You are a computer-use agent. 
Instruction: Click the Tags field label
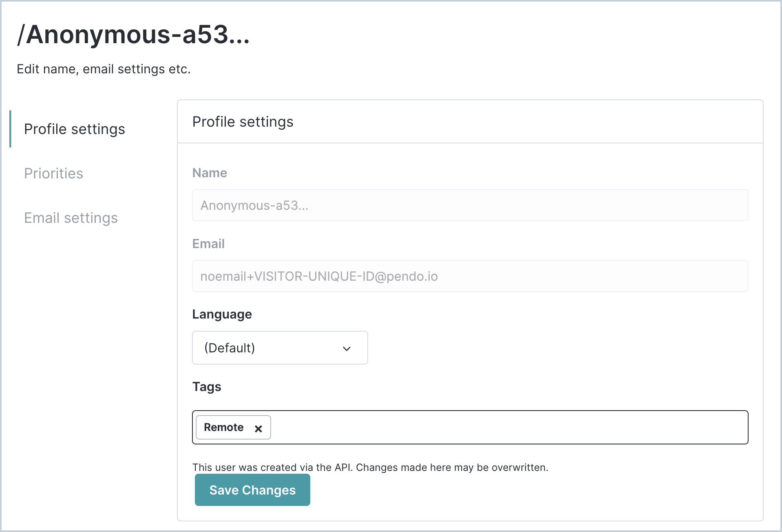point(207,387)
